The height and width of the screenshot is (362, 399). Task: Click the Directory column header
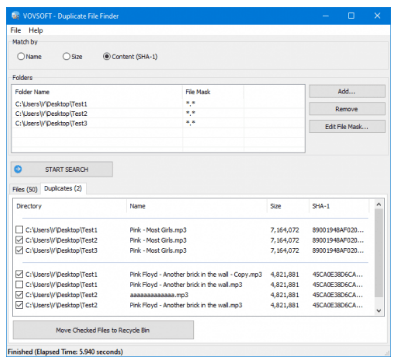70,206
